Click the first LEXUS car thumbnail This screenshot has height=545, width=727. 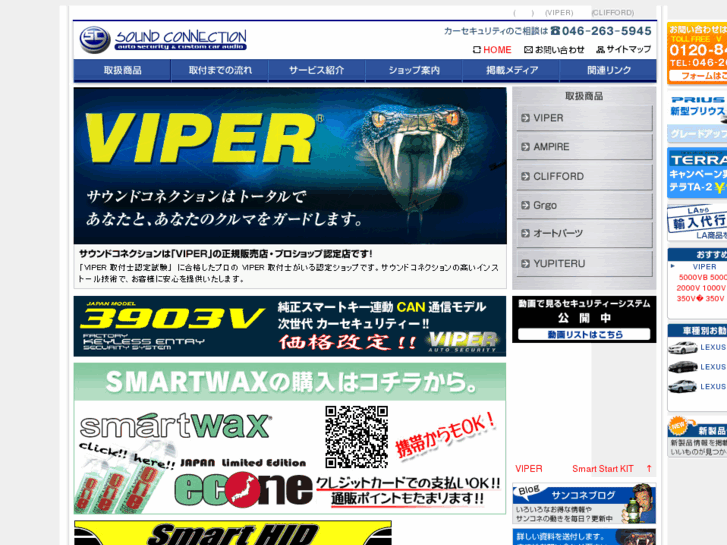[682, 347]
